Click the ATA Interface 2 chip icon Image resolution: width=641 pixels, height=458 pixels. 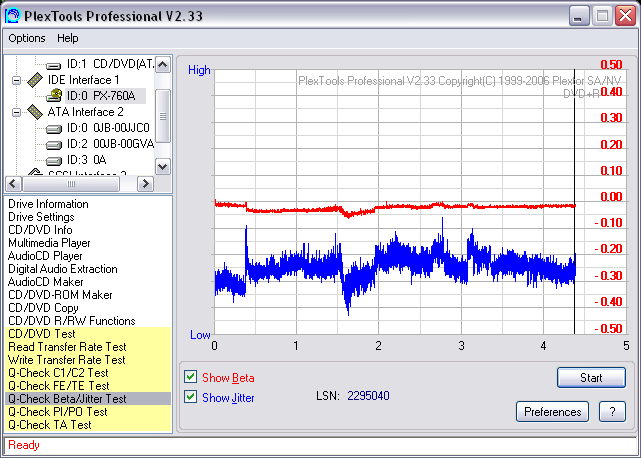pyautogui.click(x=35, y=112)
